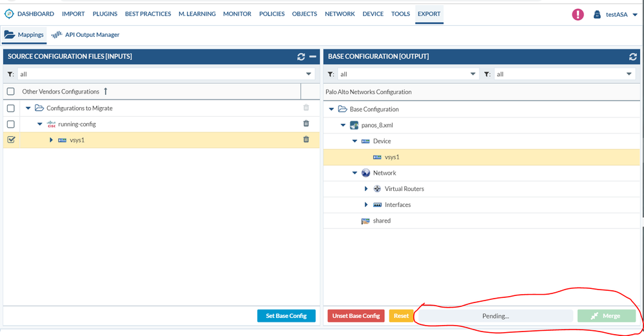Refresh the Source Configuration Files panel

pyautogui.click(x=301, y=57)
